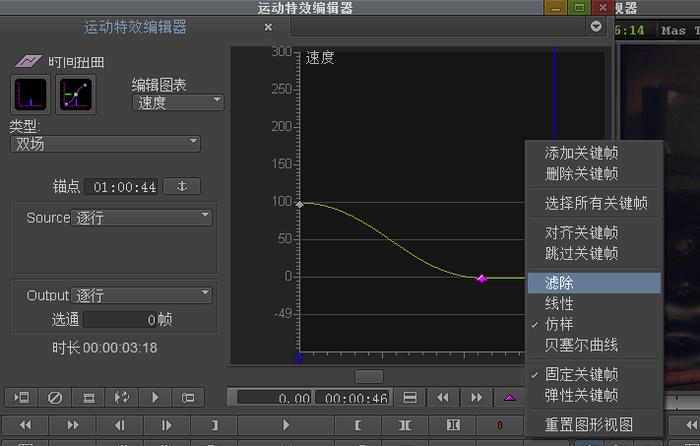Choose 选择所有关键帧 from the context menu

[596, 203]
